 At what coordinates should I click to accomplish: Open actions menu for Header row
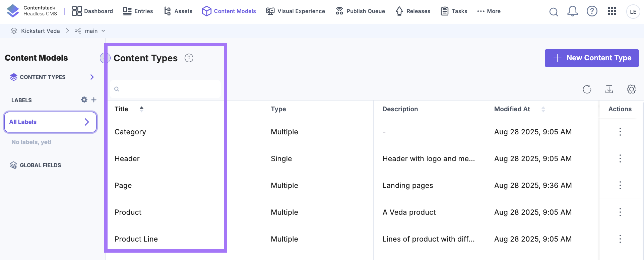(620, 158)
